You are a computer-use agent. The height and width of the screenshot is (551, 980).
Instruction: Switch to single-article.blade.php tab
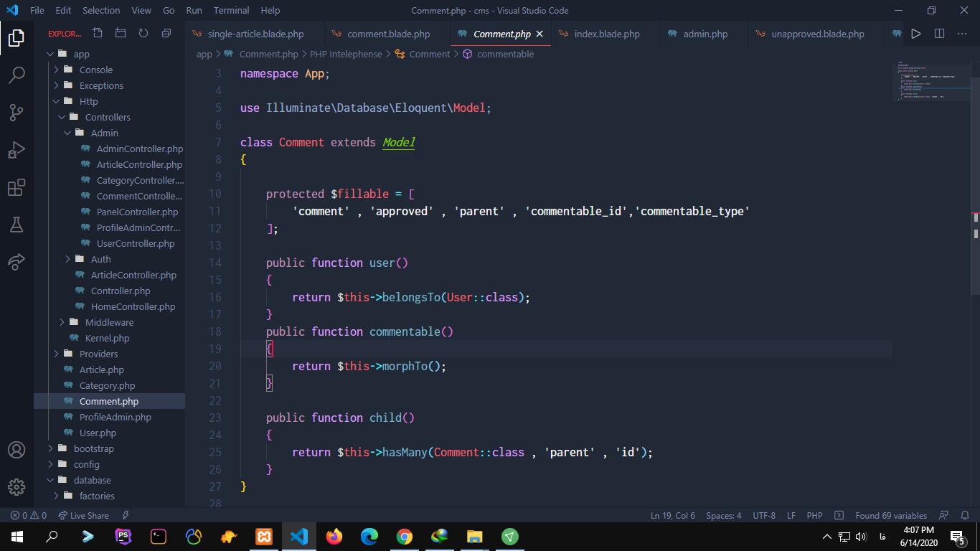[255, 34]
